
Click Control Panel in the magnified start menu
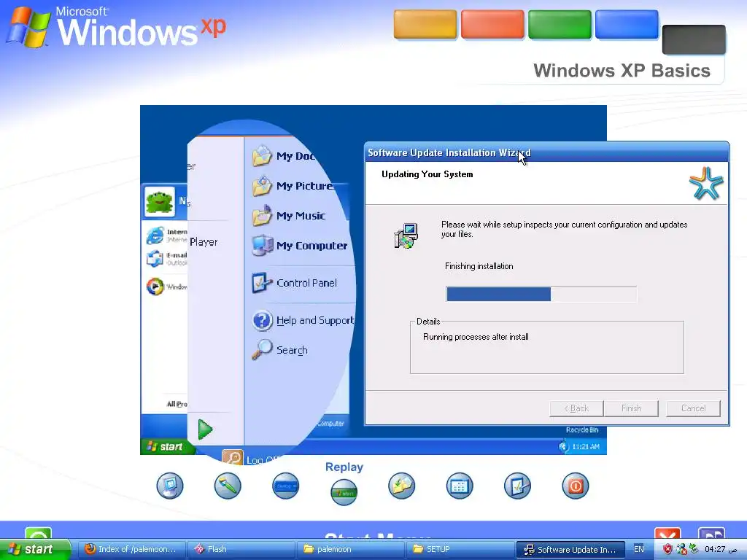[x=295, y=283]
